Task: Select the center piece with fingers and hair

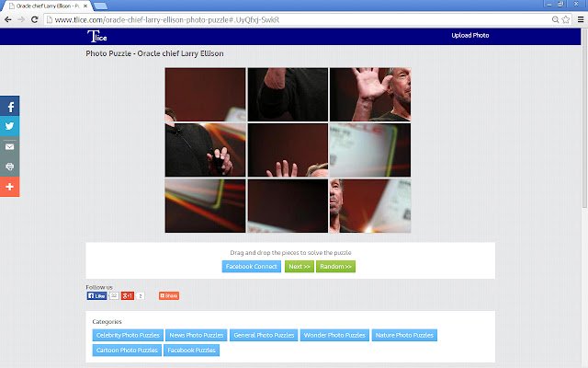Action: 288,150
